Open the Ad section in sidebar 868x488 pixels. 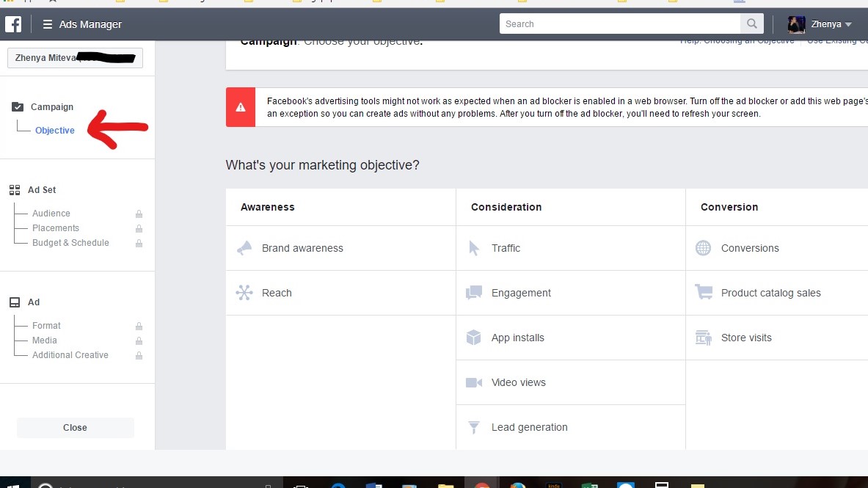click(34, 302)
